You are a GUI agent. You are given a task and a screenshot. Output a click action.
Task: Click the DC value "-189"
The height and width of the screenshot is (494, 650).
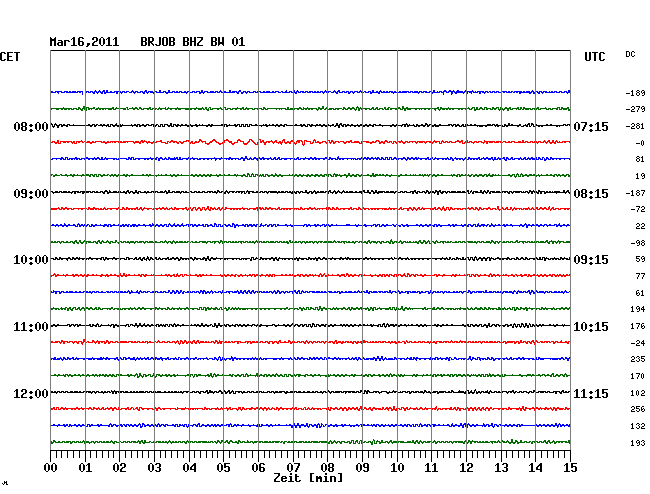click(x=635, y=93)
